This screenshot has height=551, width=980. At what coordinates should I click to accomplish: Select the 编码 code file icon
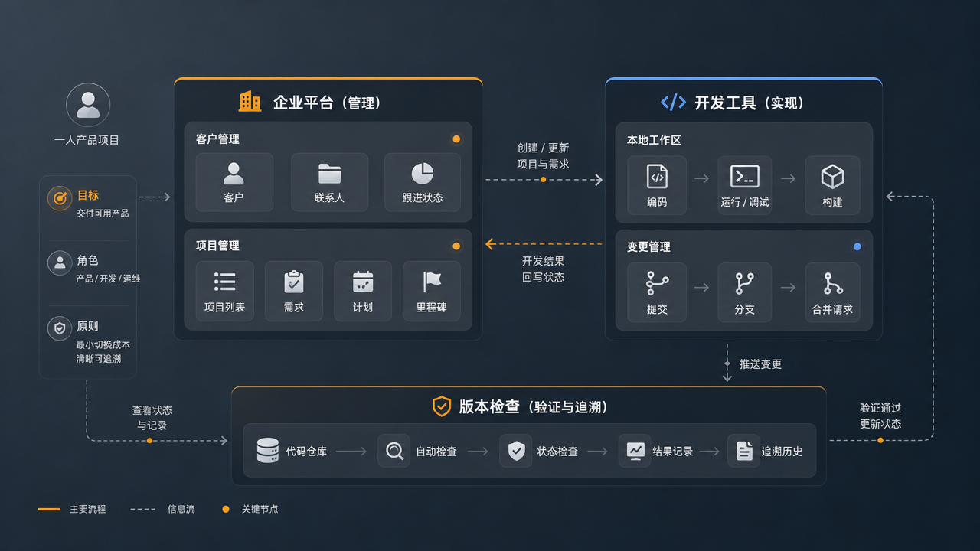(x=657, y=177)
